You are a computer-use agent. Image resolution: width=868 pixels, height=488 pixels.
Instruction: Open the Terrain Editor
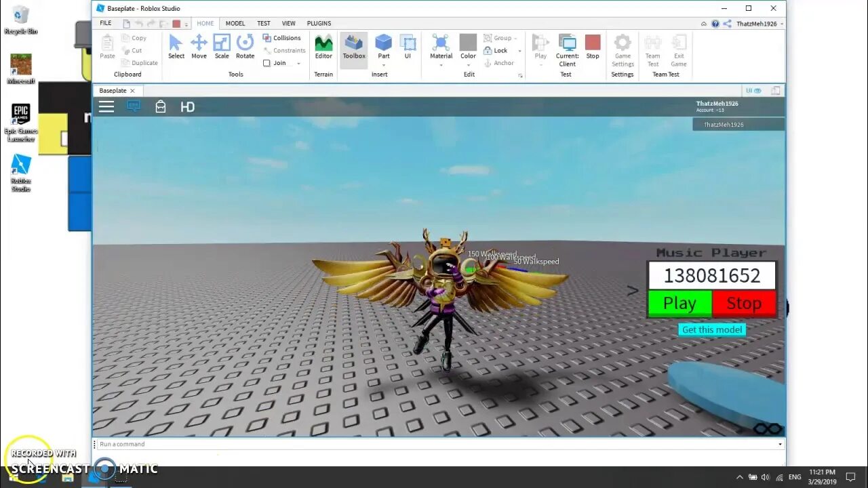323,47
